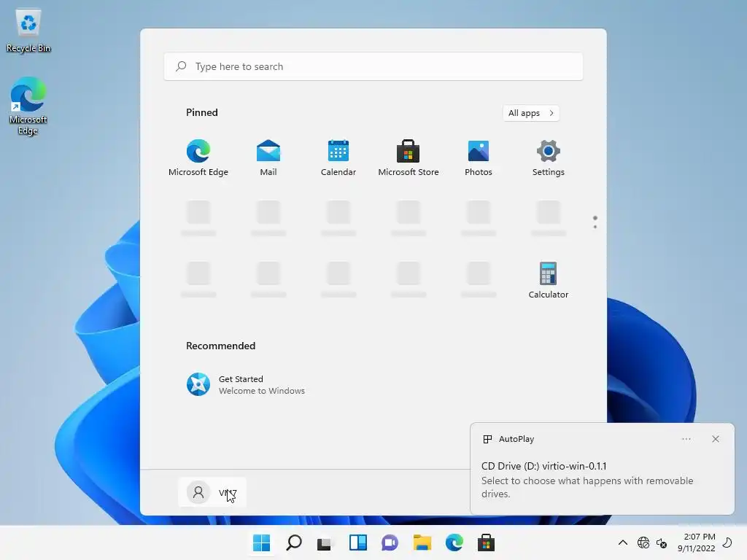
Task: Select the Microsoft Edge desktop shortcut
Action: pos(28,106)
